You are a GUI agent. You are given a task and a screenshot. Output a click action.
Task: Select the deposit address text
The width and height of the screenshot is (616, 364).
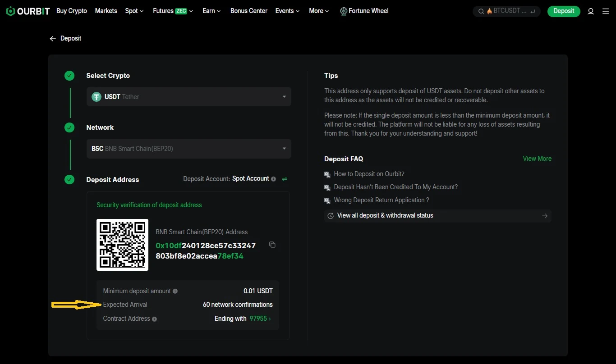coord(206,251)
